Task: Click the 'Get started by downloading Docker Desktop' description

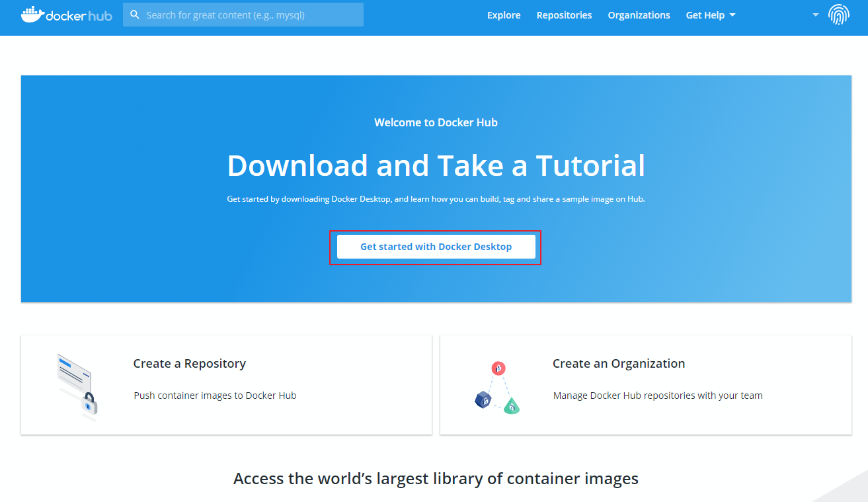Action: pyautogui.click(x=436, y=199)
